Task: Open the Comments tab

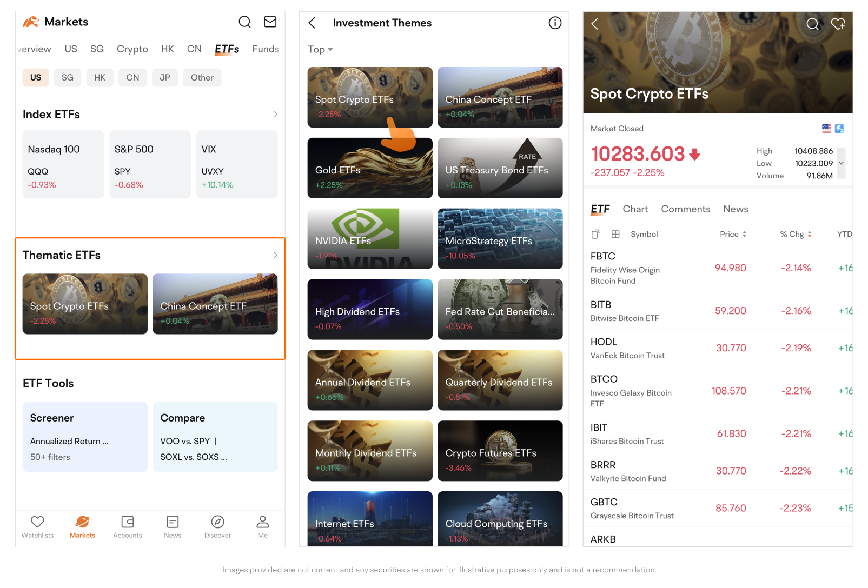Action: click(x=685, y=209)
